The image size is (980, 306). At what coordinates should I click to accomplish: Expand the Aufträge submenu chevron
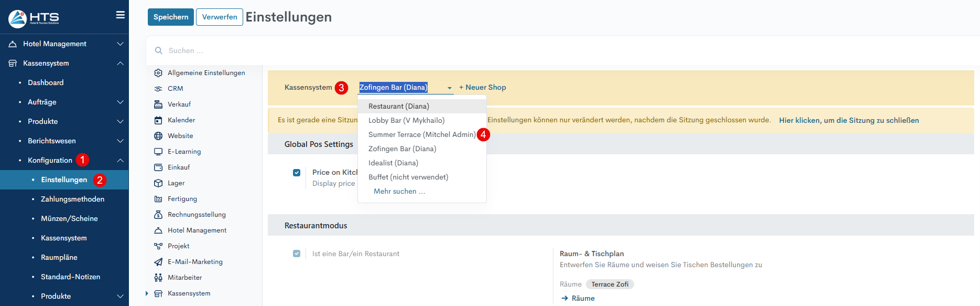[x=120, y=102]
